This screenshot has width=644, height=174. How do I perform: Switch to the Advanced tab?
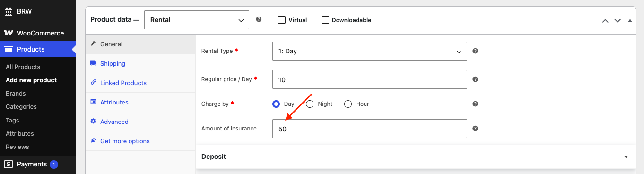[x=140, y=122]
